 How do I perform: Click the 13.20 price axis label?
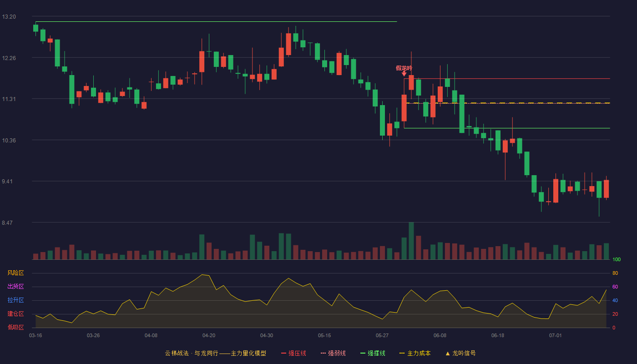tap(9, 17)
